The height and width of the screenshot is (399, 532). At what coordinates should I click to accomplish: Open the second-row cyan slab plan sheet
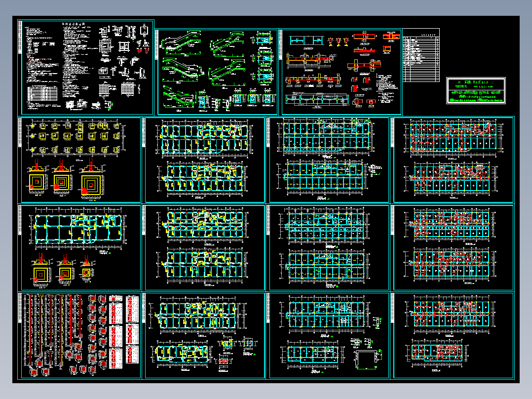pyautogui.click(x=328, y=160)
